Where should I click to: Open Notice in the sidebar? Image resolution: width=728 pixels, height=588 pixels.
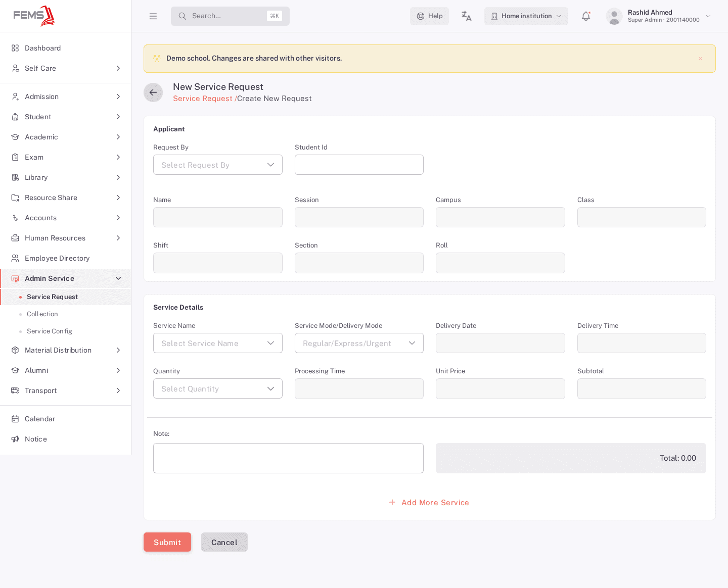coord(66,439)
